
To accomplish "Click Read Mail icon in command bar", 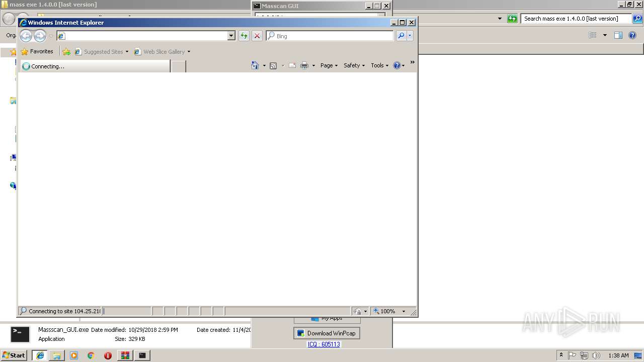I will point(292,65).
